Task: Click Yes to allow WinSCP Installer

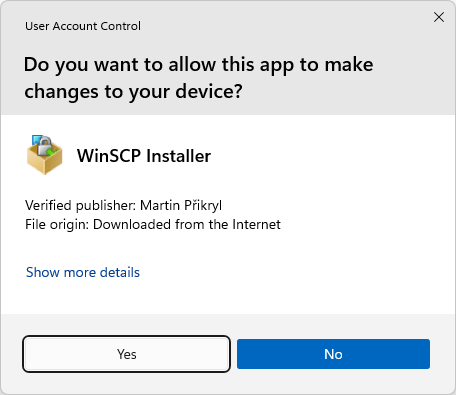Action: [126, 354]
